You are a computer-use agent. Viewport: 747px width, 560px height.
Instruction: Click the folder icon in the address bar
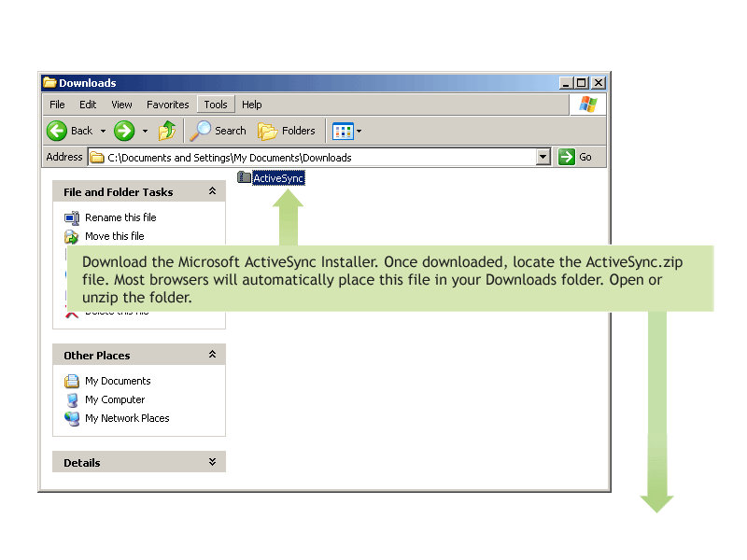click(x=97, y=157)
